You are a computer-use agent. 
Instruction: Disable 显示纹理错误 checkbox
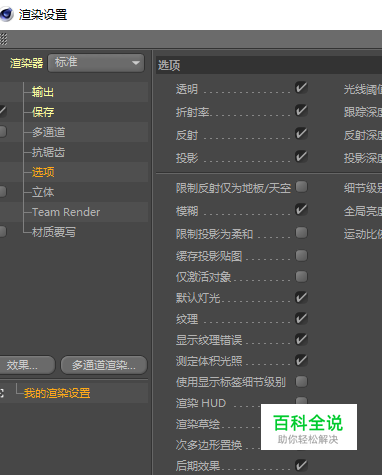[x=301, y=339]
